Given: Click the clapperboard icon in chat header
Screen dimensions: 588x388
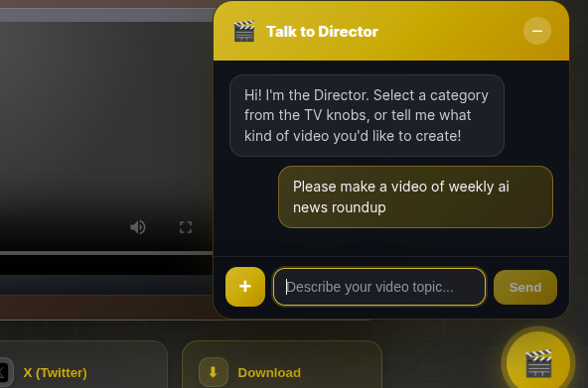Looking at the screenshot, I should click(244, 31).
